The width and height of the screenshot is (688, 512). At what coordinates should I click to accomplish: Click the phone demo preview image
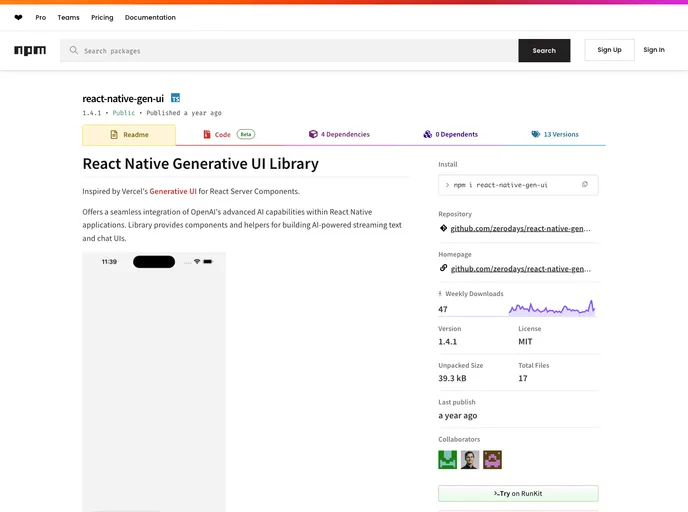click(x=154, y=382)
